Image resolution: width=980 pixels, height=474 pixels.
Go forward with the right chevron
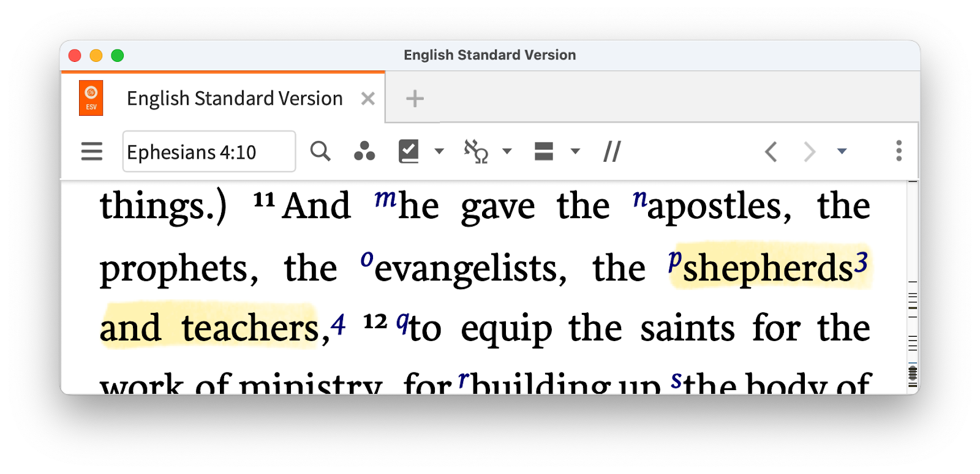809,151
